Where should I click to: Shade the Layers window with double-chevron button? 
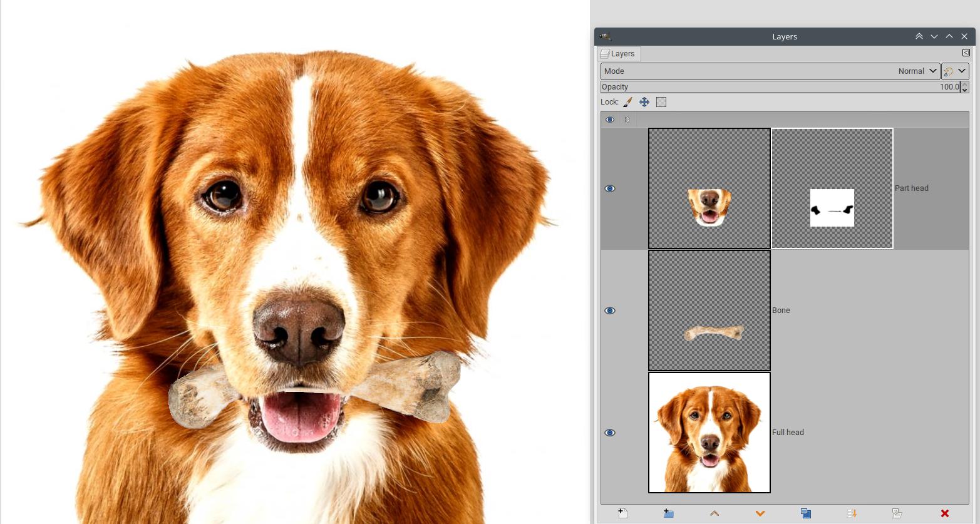tap(919, 37)
